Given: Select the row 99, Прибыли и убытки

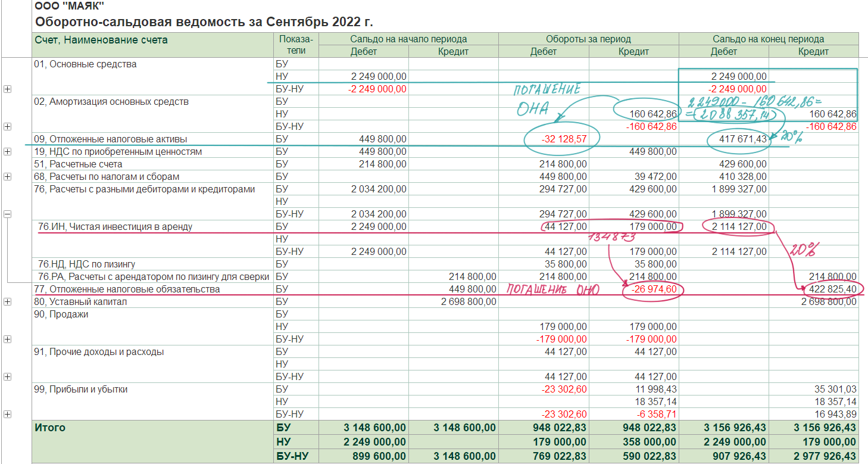Looking at the screenshot, I should coord(82,389).
